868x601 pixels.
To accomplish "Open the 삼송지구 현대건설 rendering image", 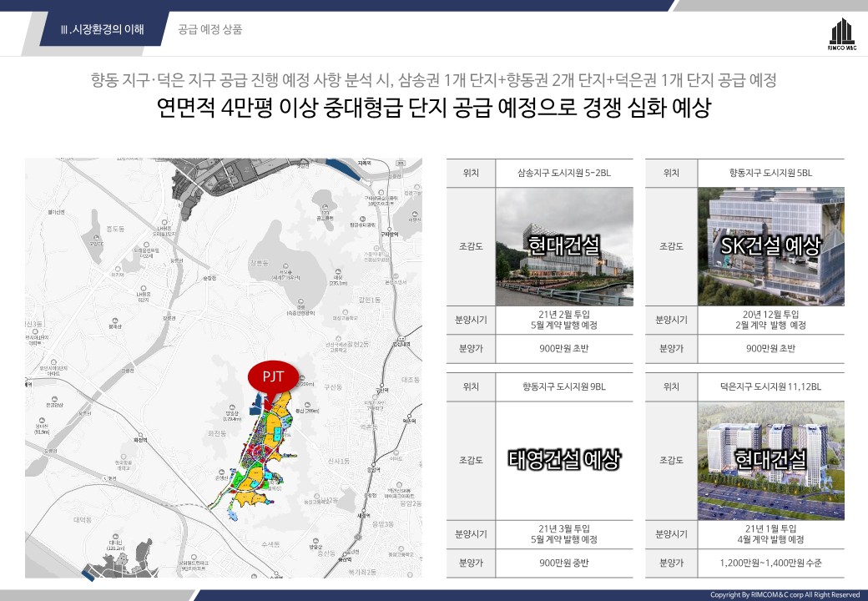I will pos(564,246).
